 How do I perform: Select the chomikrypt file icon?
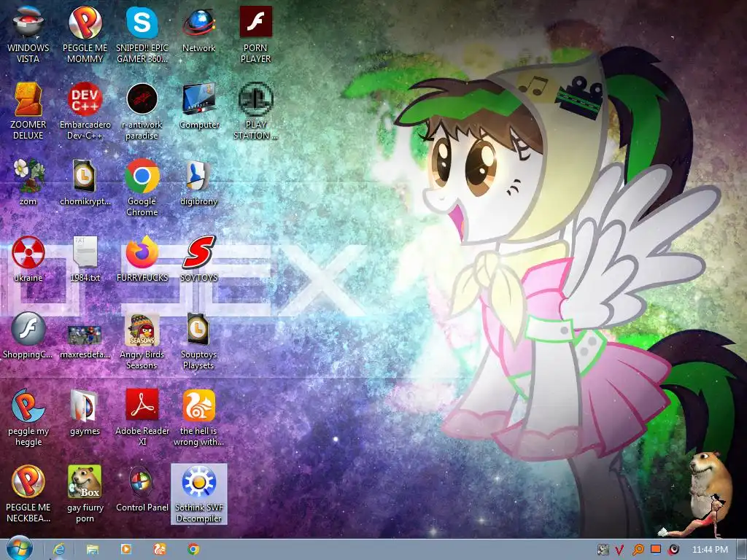pyautogui.click(x=85, y=182)
